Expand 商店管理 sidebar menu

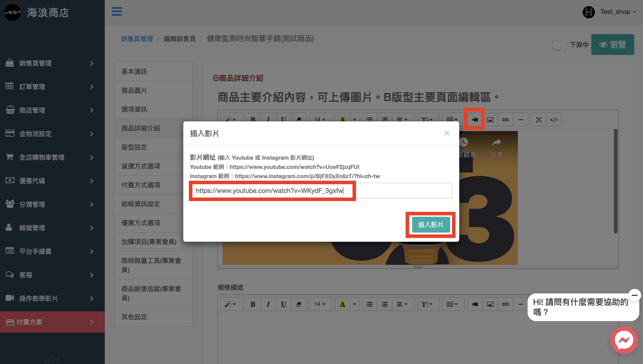click(52, 110)
